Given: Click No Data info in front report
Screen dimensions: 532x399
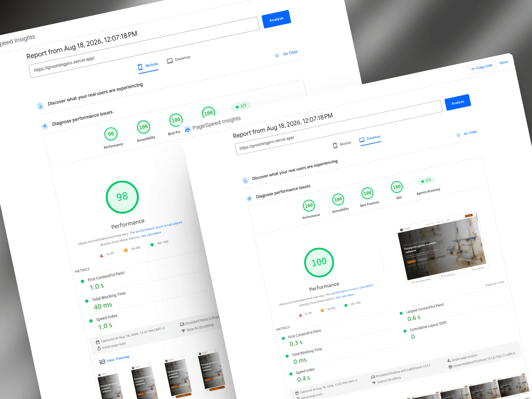Looking at the screenshot, I should (467, 134).
